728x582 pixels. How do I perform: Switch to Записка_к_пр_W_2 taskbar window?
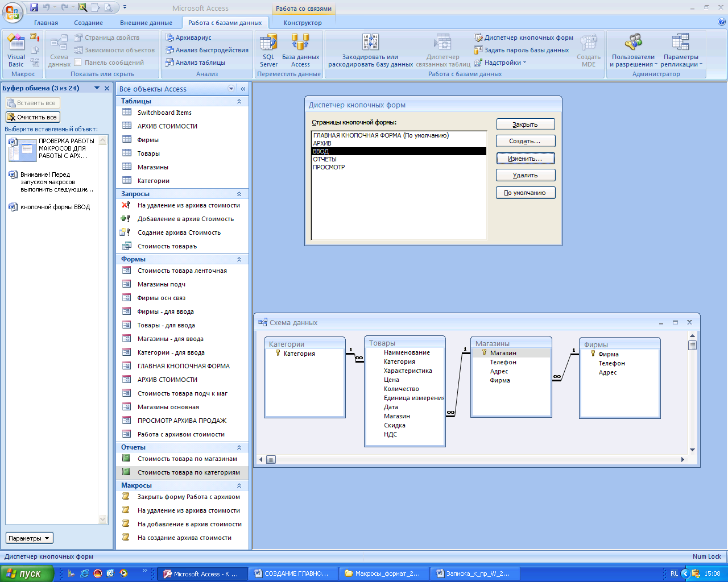[474, 573]
